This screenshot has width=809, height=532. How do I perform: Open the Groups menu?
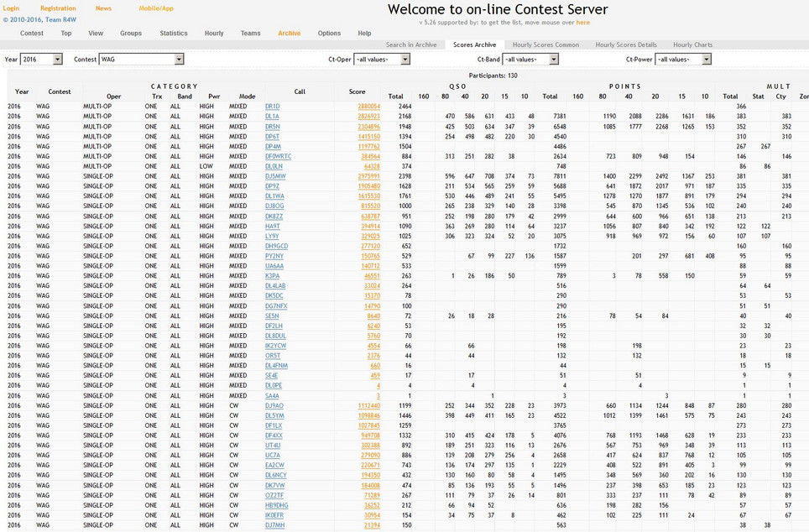131,33
